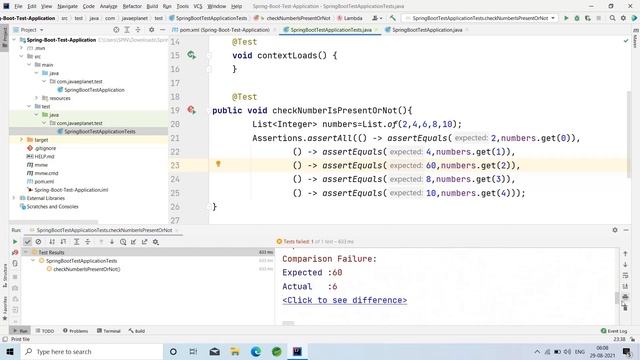Viewport: 640px width, 360px height.
Task: Expand all test results in Run panel
Action: pos(76,242)
